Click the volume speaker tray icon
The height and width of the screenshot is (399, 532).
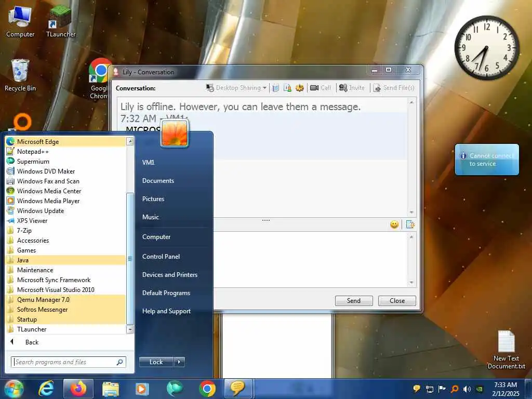(x=467, y=389)
